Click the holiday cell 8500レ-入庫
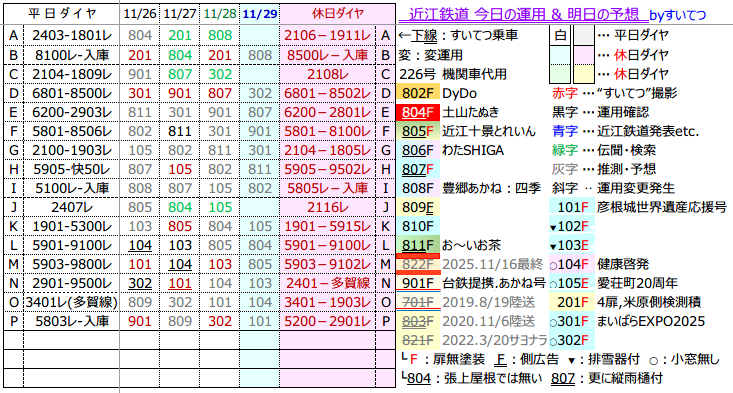 [x=328, y=55]
